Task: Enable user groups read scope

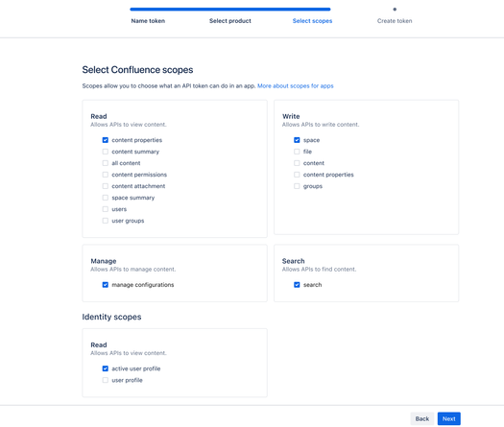Action: pos(105,221)
